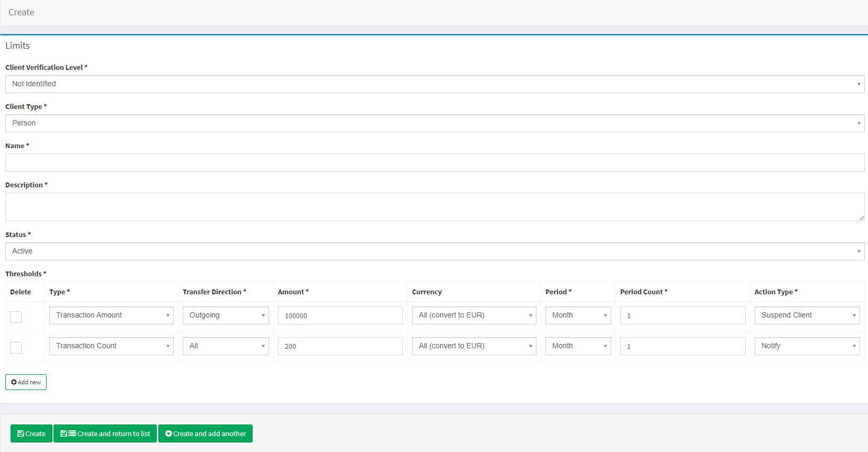Image resolution: width=868 pixels, height=452 pixels.
Task: Click the Create button
Action: (31, 433)
